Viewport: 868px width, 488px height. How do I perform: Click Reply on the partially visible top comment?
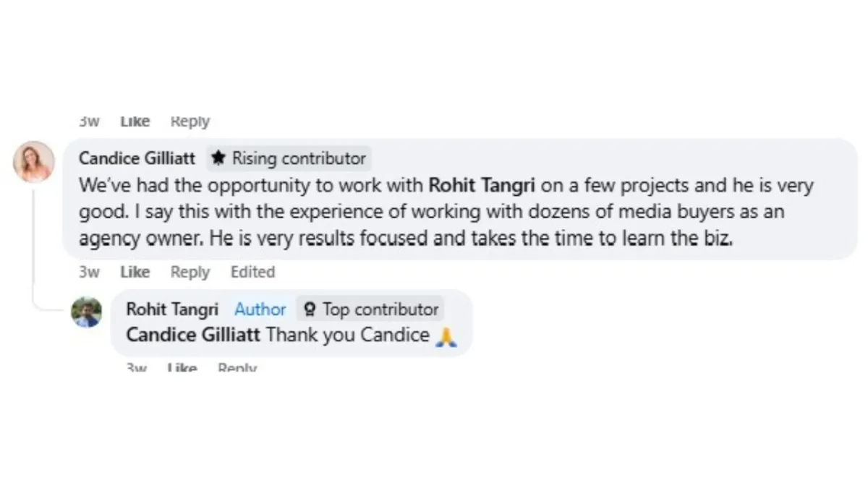pyautogui.click(x=190, y=121)
